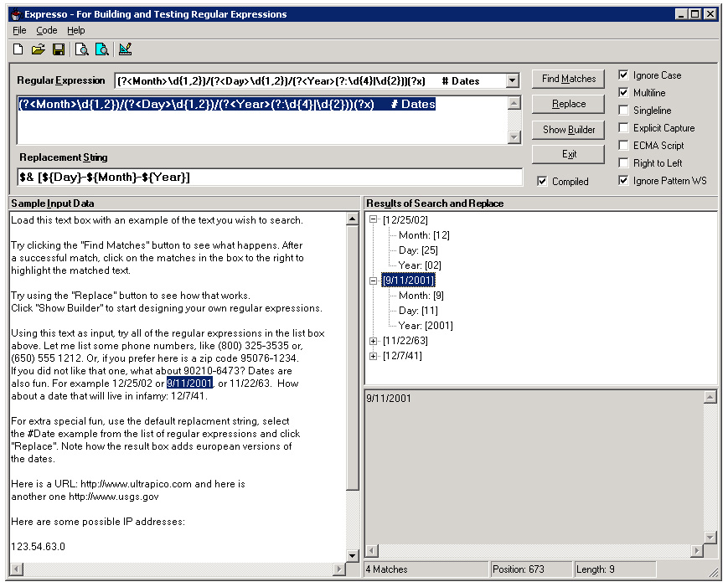Open a file using the folder toolbar icon
Viewport: 728px width, 587px height.
point(38,49)
